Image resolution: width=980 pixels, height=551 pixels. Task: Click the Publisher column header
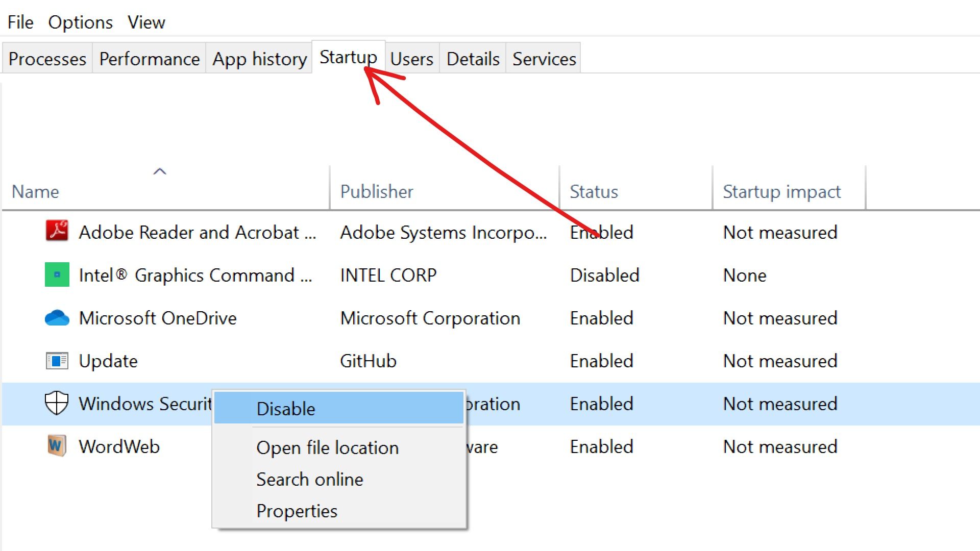[377, 192]
